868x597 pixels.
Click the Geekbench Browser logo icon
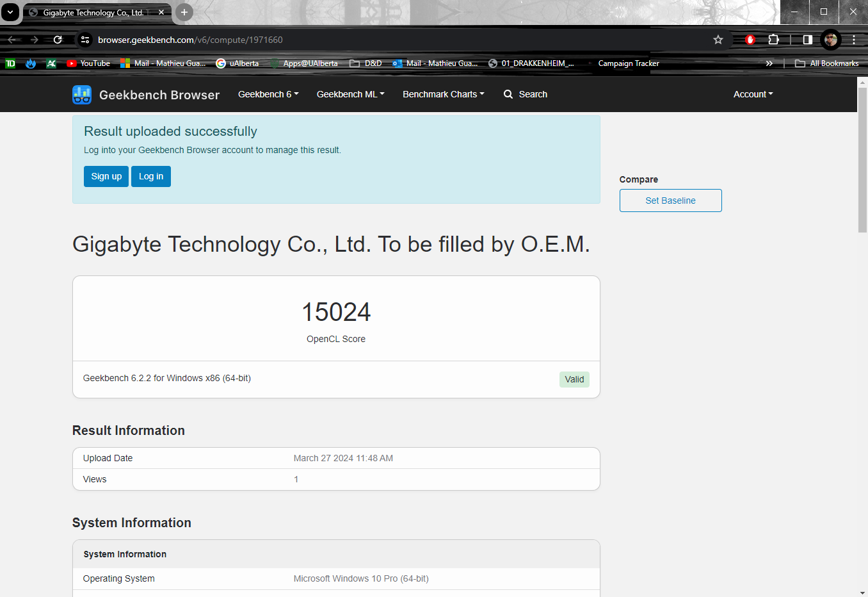[82, 95]
